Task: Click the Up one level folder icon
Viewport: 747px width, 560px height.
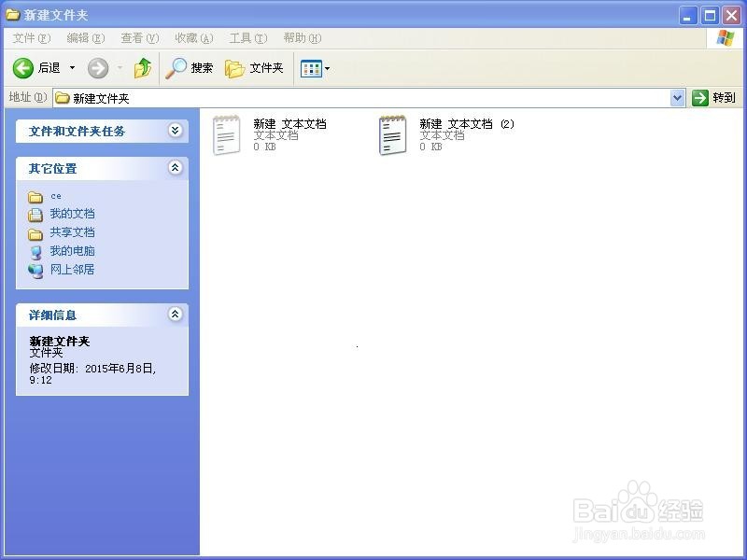Action: tap(143, 68)
